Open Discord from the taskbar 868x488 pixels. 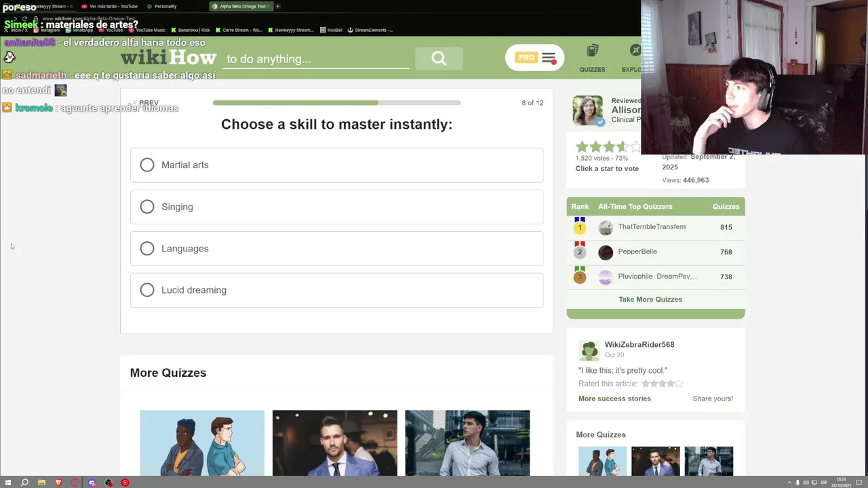click(x=92, y=483)
